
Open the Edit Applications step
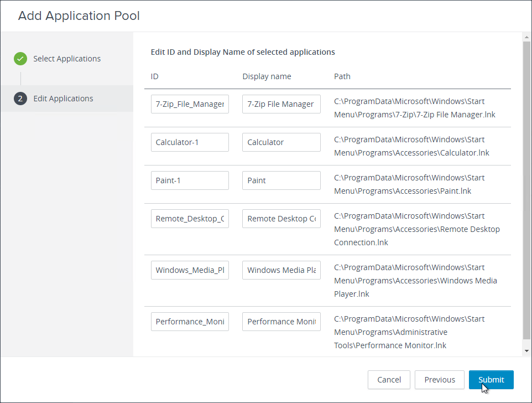tap(63, 99)
